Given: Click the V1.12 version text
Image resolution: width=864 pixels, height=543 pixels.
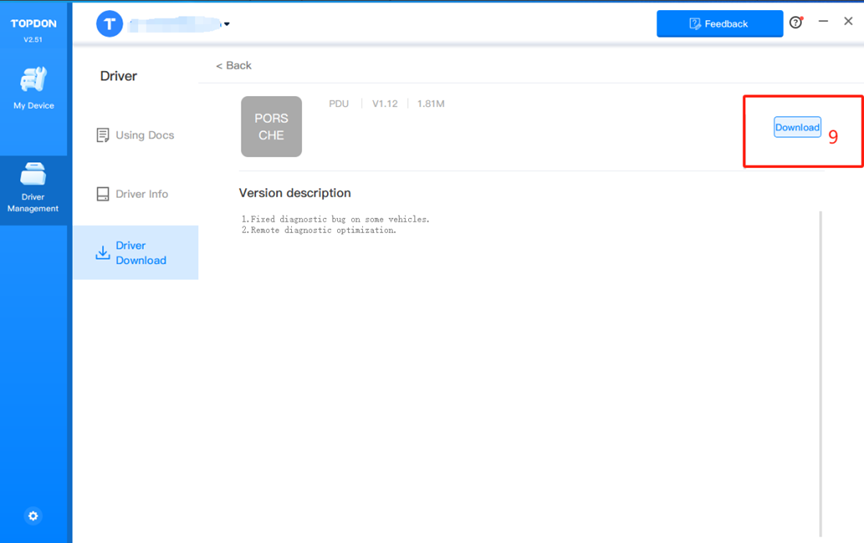Looking at the screenshot, I should click(x=385, y=104).
